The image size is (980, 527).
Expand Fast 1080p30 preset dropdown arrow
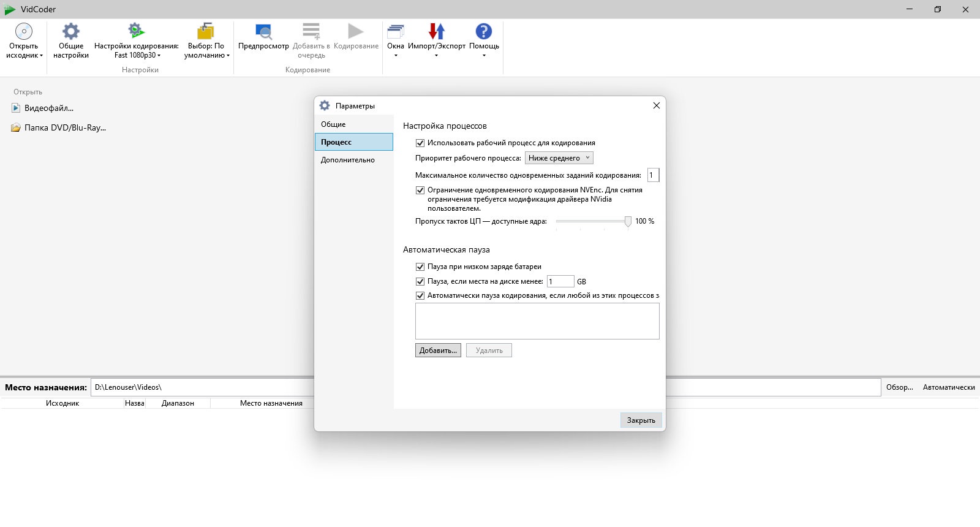tap(159, 56)
